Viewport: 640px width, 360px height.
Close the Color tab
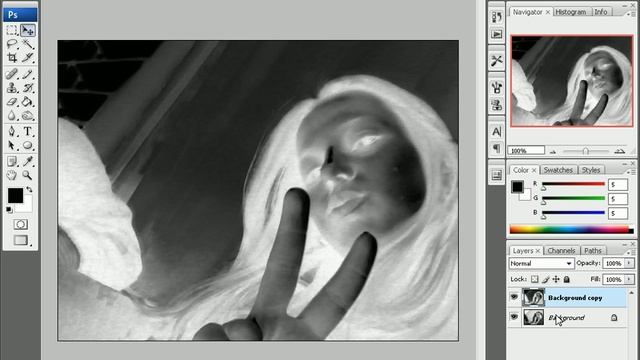click(534, 170)
